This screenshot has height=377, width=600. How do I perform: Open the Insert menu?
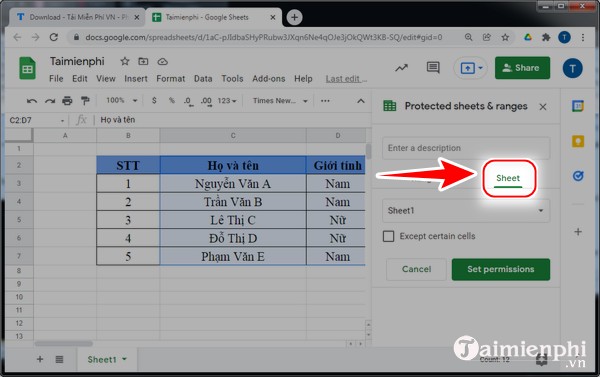pos(136,79)
